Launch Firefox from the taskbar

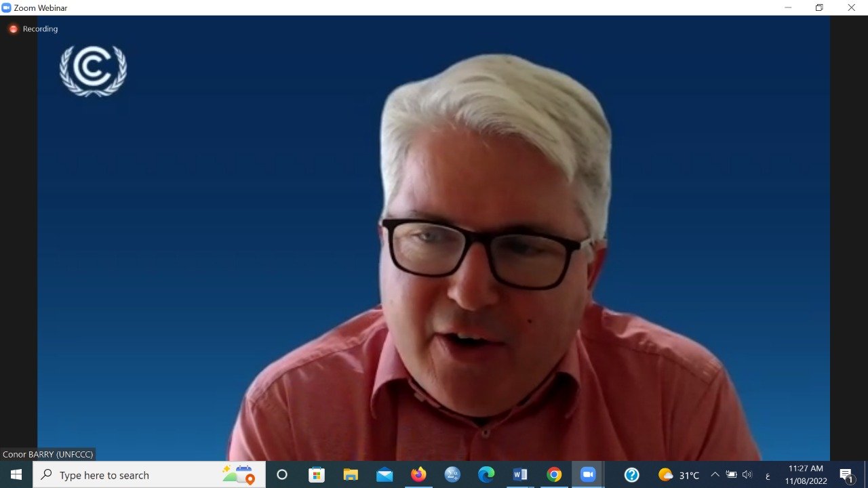click(x=418, y=474)
